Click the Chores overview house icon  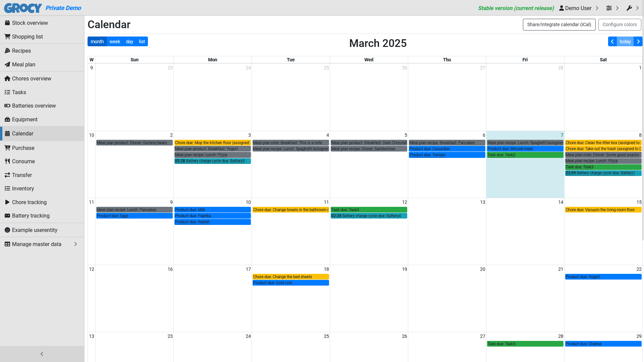7,78
